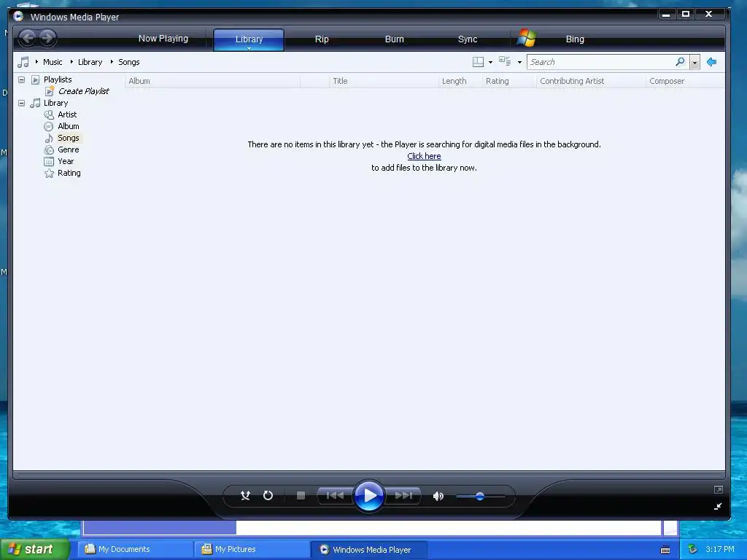Expand the Songs breadcrumb arrow

(x=112, y=62)
